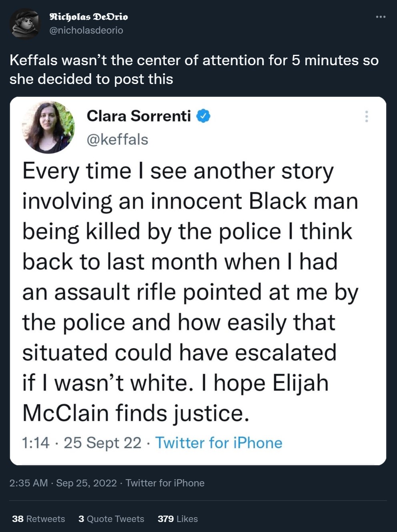Click the Keffals tweet caption text
The image size is (397, 532).
coord(194,70)
